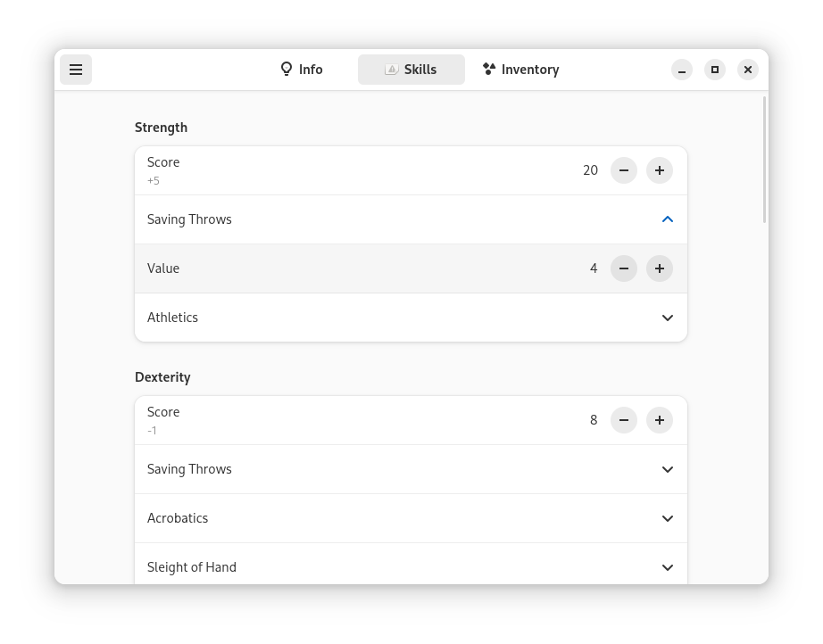The width and height of the screenshot is (823, 644).
Task: Open the Inventory tab
Action: [x=520, y=70]
